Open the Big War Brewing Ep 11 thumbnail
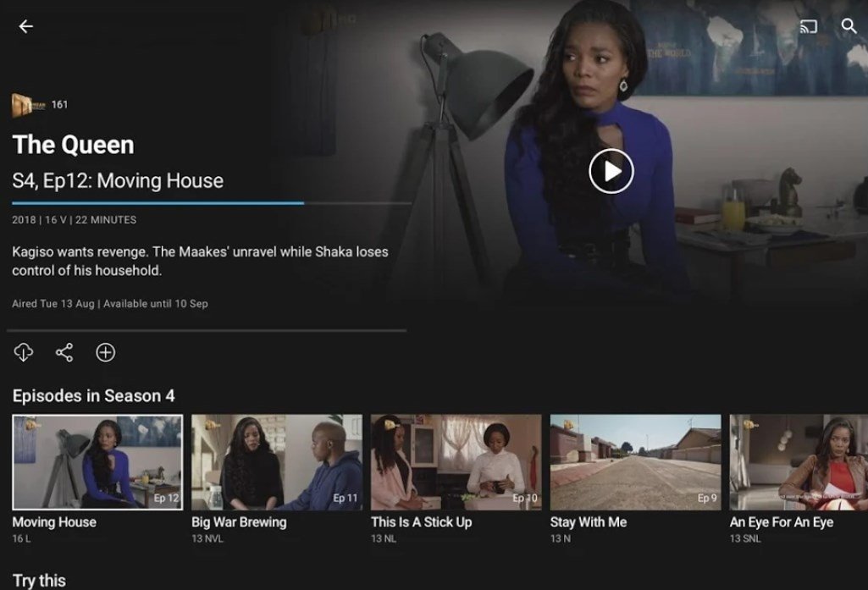Screen dimensions: 868x590 tap(277, 462)
